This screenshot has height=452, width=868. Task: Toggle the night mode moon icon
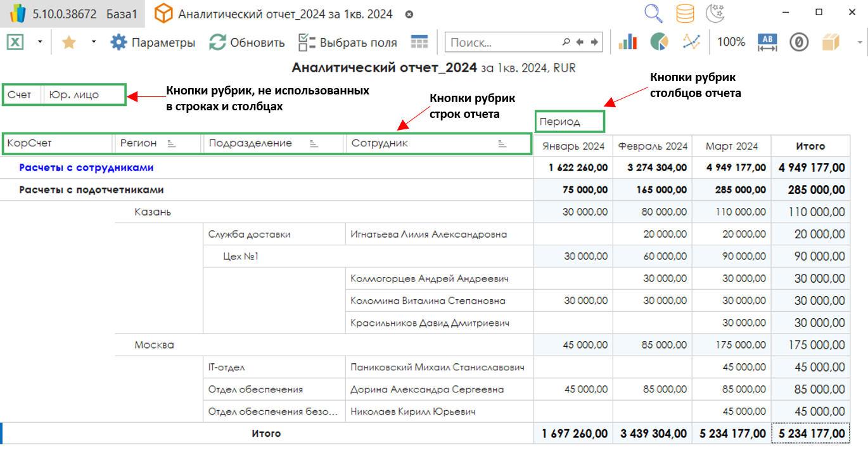pyautogui.click(x=715, y=13)
